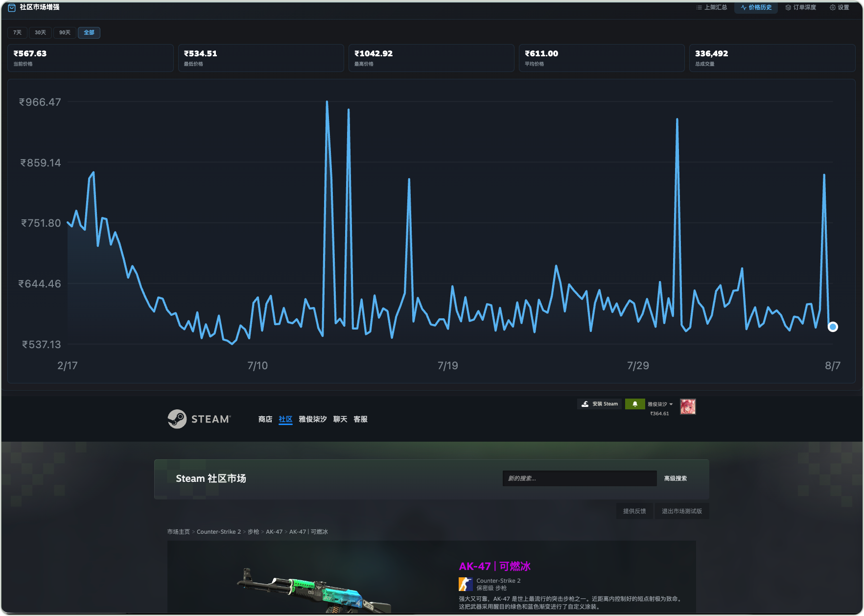The image size is (864, 616).
Task: Open the 商店 menu
Action: coord(265,419)
